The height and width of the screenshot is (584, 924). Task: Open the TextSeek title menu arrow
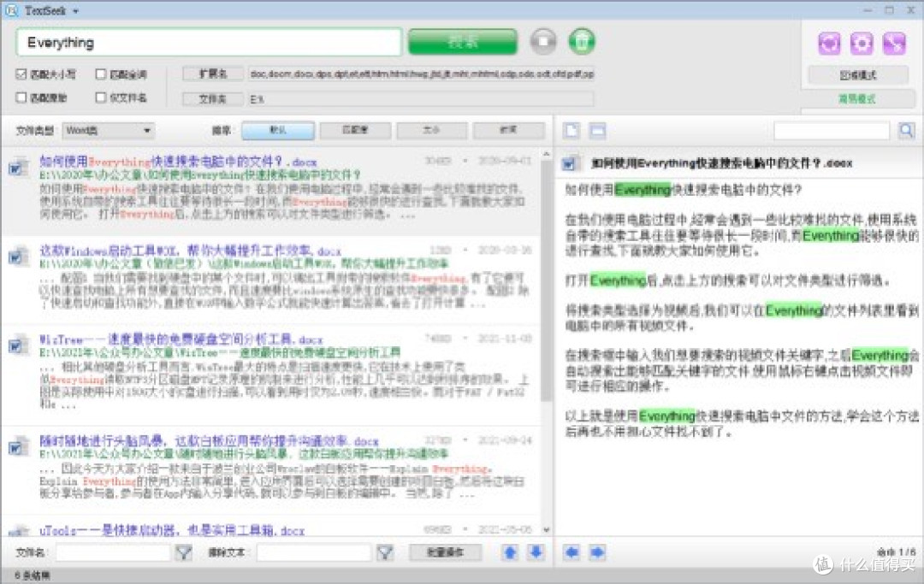[x=75, y=10]
